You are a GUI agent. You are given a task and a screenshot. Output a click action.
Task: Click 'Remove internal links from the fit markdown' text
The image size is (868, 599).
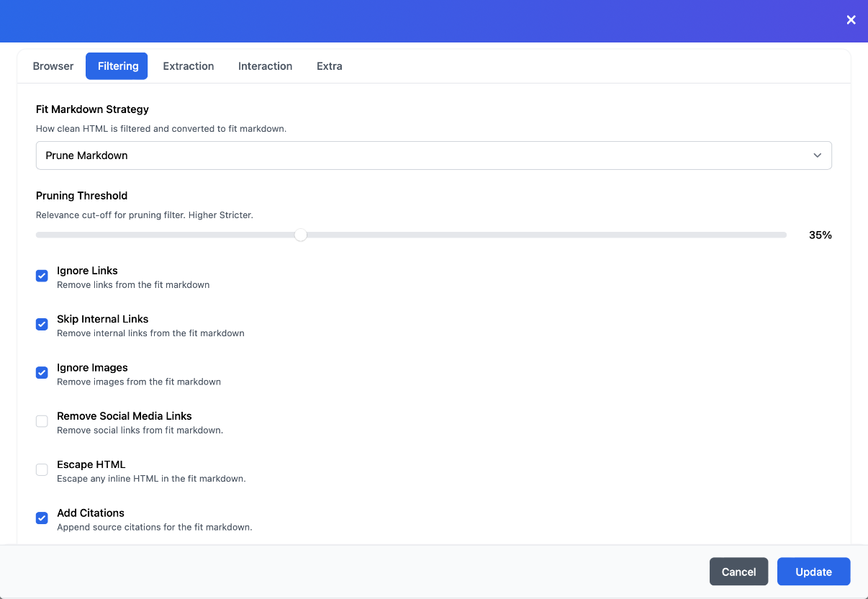tap(150, 333)
